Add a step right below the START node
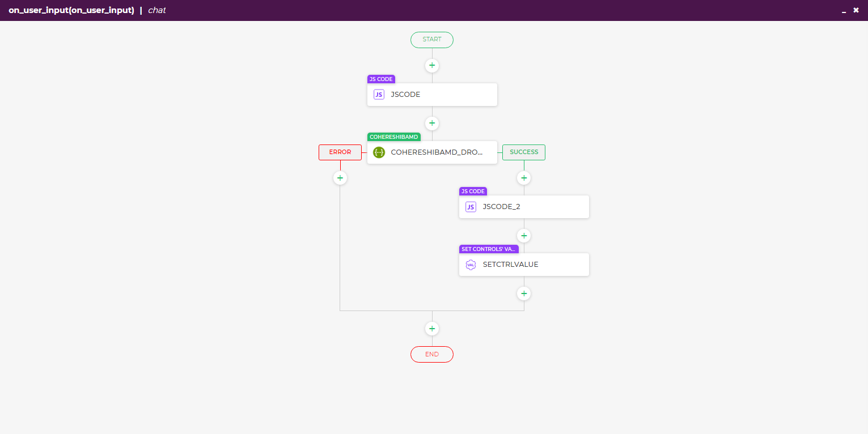Screen dimensions: 868x434 pos(432,66)
